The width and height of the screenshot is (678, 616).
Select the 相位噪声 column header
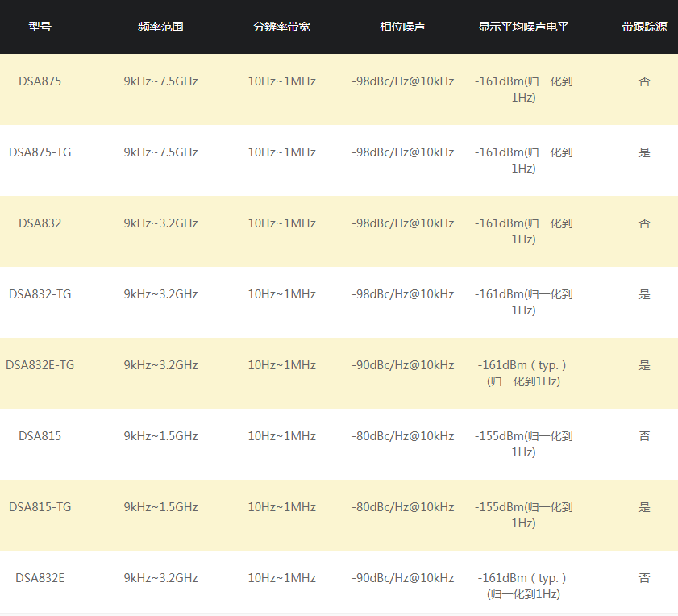point(402,27)
